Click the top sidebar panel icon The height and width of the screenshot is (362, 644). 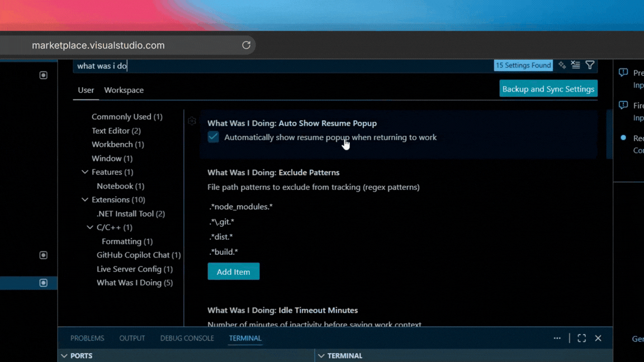tap(43, 75)
